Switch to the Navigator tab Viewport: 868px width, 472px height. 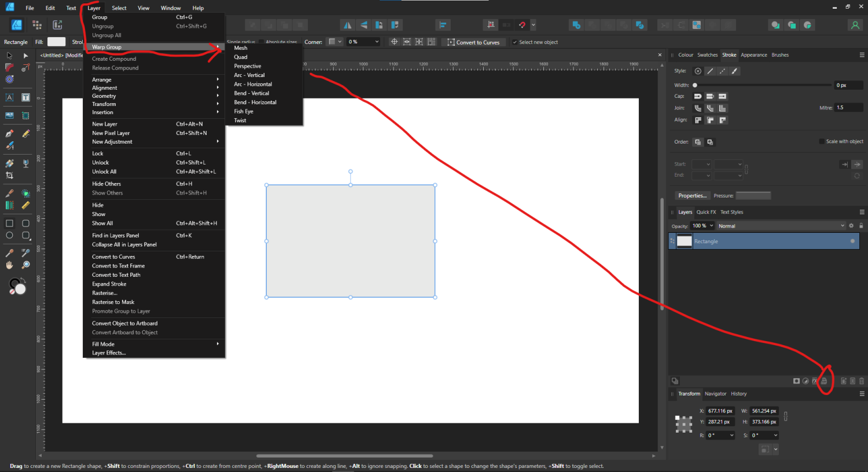[715, 394]
